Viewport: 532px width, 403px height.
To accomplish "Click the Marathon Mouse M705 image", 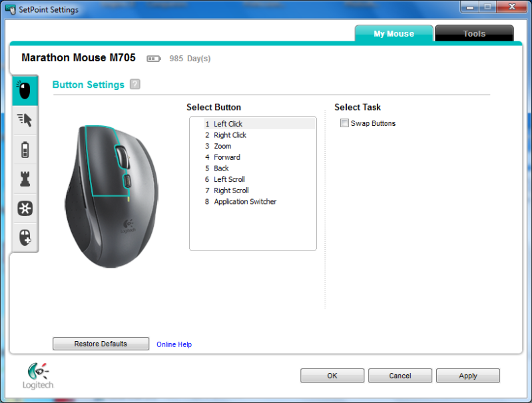I will pyautogui.click(x=111, y=197).
